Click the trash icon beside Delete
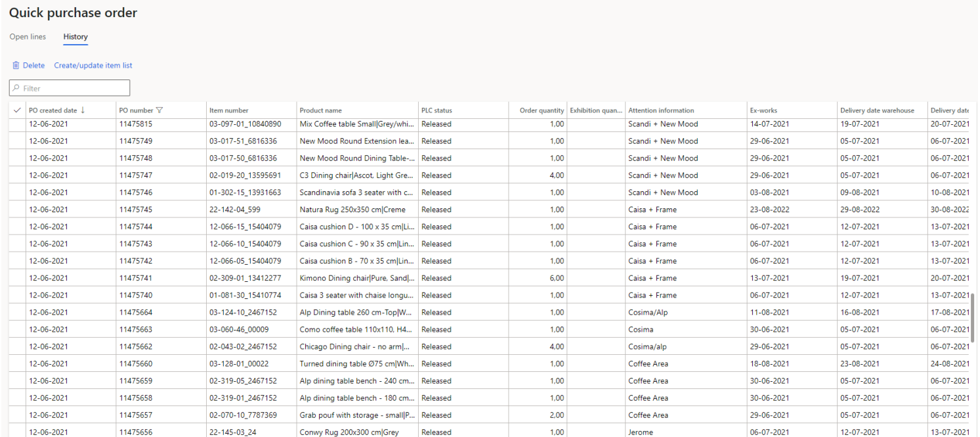The image size is (980, 437). pos(16,66)
